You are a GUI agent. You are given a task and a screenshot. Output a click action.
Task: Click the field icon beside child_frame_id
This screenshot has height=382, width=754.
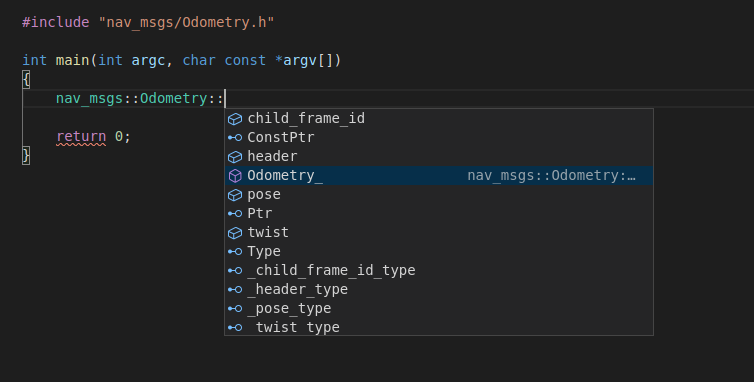[x=235, y=119]
